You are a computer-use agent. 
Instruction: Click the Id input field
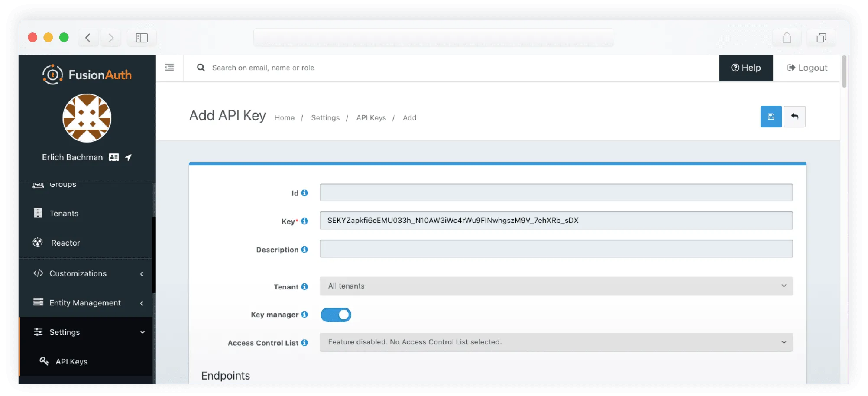[x=556, y=192]
